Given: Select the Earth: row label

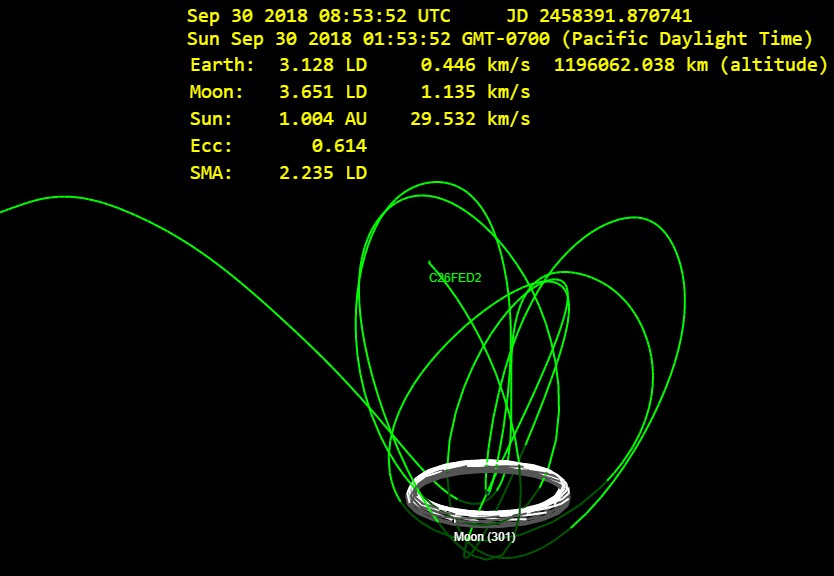Looking at the screenshot, I should pyautogui.click(x=221, y=65).
